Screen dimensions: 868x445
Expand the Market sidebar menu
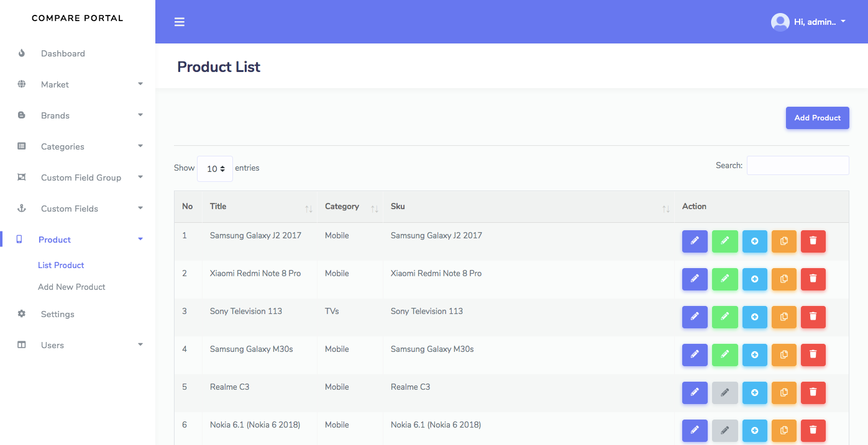pyautogui.click(x=78, y=84)
